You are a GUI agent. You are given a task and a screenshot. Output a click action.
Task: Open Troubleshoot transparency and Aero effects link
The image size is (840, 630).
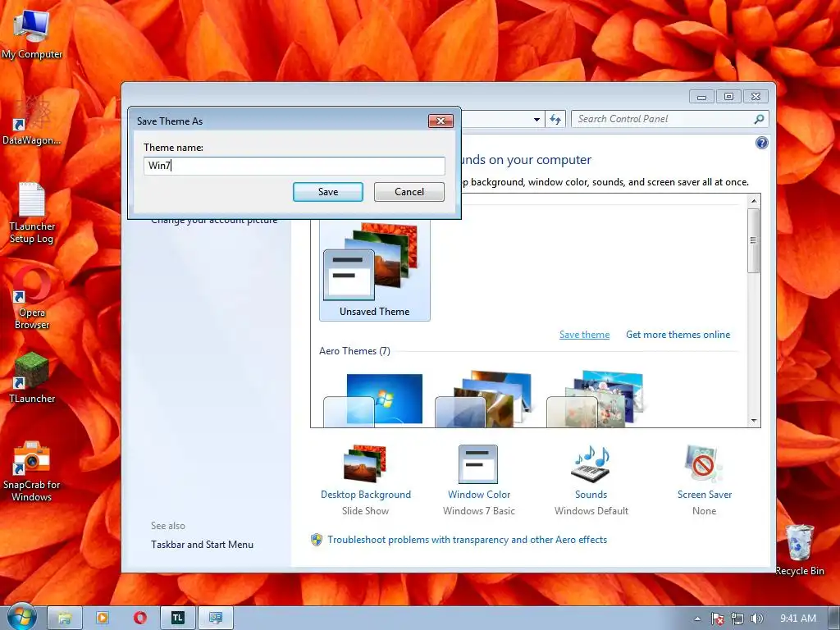pos(467,540)
